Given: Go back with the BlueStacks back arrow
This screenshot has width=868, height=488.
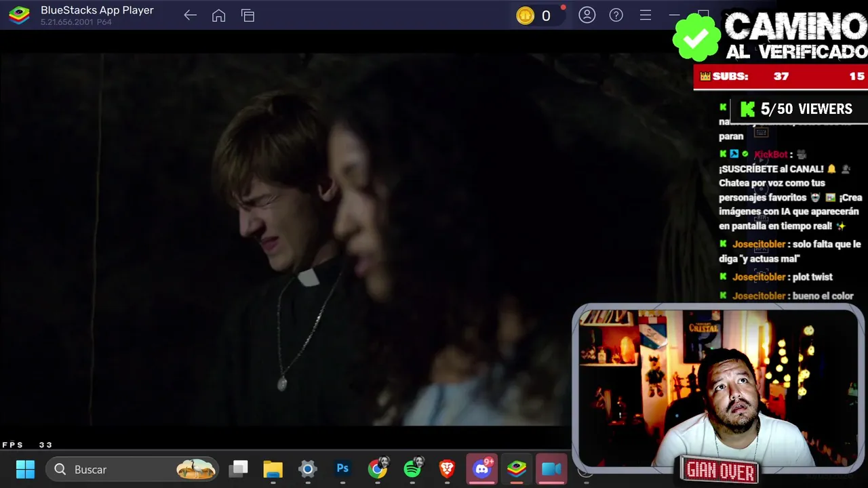Looking at the screenshot, I should pos(190,16).
